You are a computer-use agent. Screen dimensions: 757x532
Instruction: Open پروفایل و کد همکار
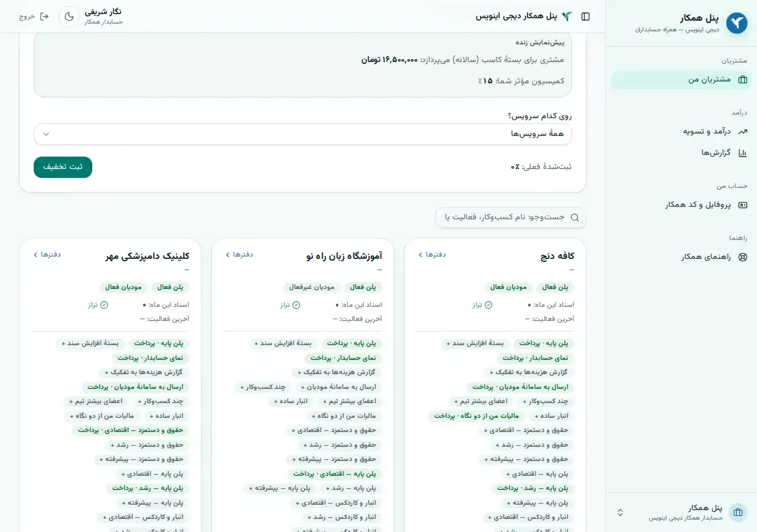click(x=681, y=205)
